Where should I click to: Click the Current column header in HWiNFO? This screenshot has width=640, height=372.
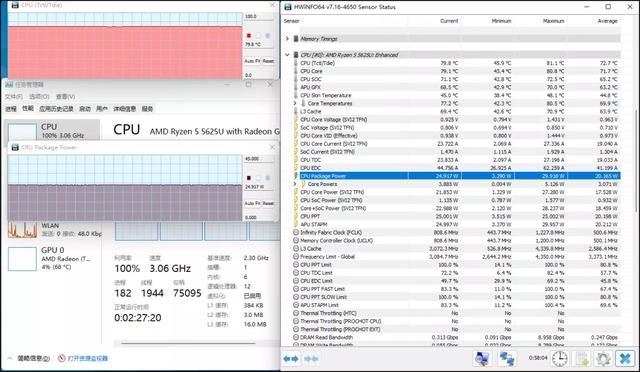[x=449, y=21]
